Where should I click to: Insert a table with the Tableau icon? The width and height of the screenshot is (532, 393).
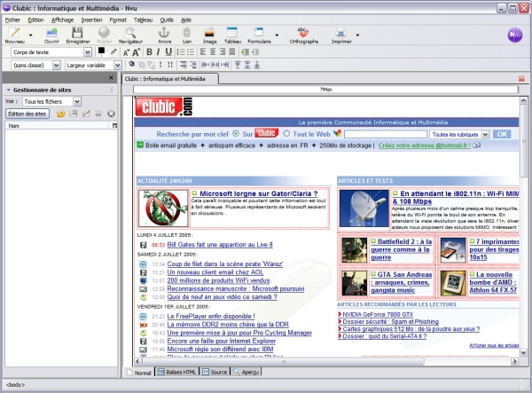pyautogui.click(x=232, y=33)
